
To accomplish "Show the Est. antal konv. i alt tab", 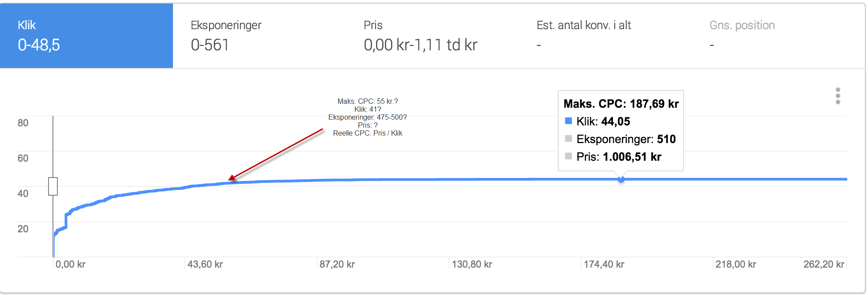I will pyautogui.click(x=605, y=36).
